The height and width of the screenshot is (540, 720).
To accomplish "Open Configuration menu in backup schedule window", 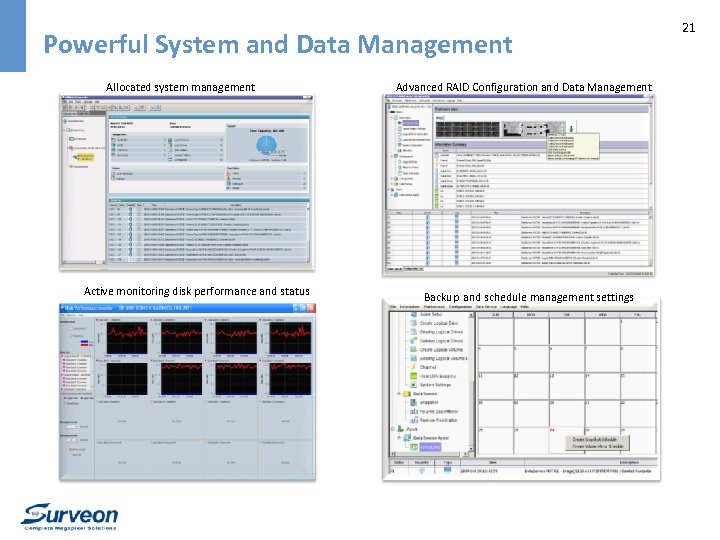I will pos(460,307).
